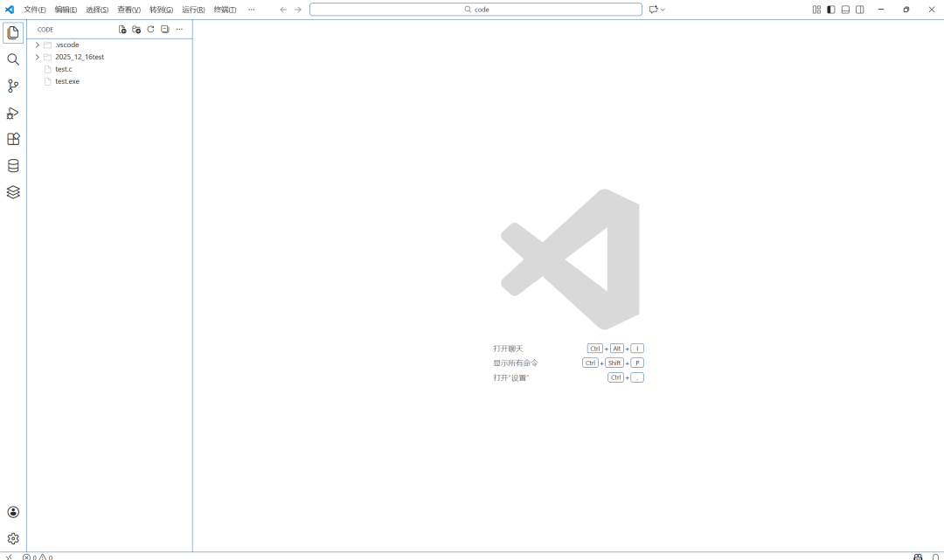Open the Source Control view
This screenshot has width=944, height=560.
[x=13, y=86]
